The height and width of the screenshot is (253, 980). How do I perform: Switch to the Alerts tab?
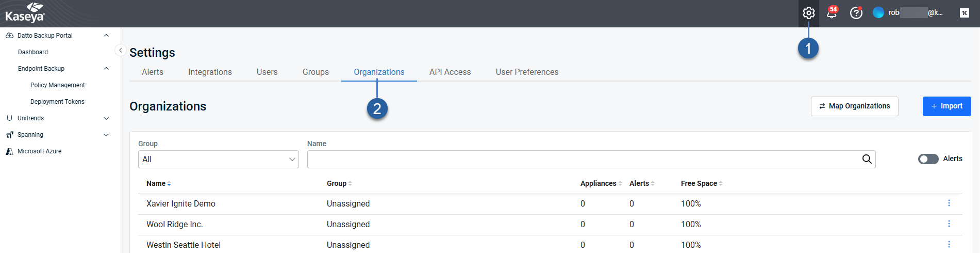153,72
